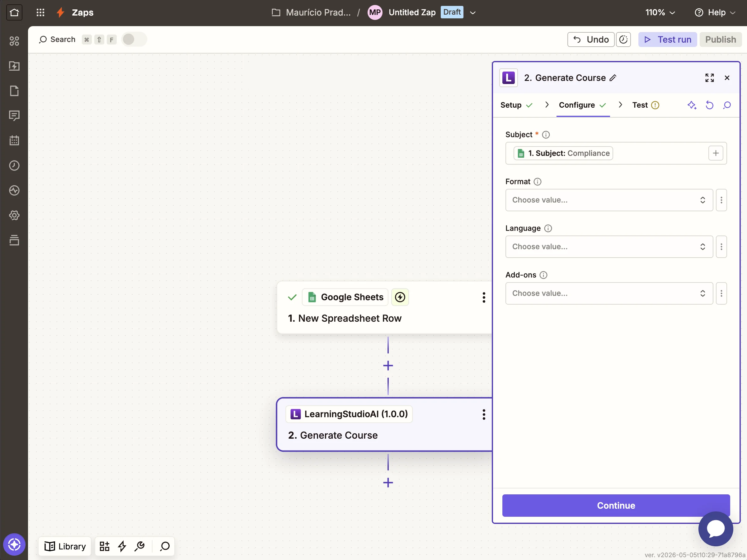Open LearningStudioAI step three-dot menu
The height and width of the screenshot is (560, 747).
(484, 414)
